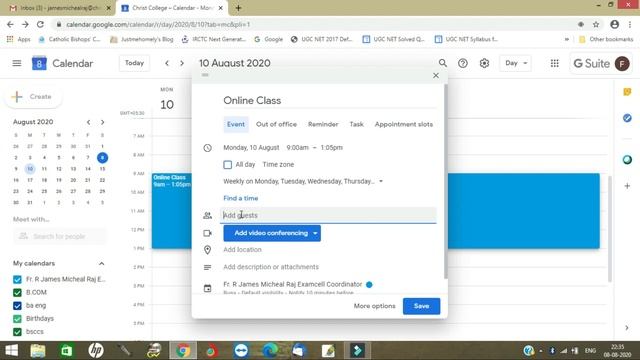This screenshot has height=360, width=640.
Task: Click Find a time link
Action: tap(240, 198)
